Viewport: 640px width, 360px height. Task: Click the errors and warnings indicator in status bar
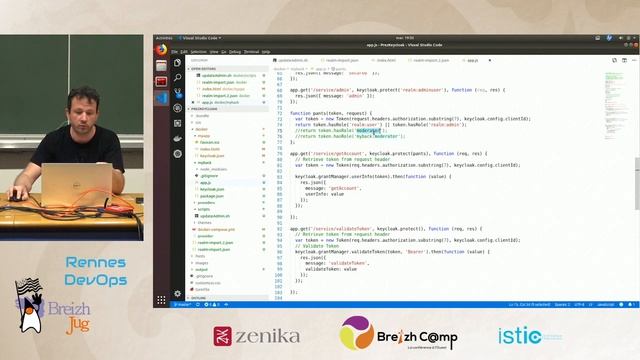(212, 304)
